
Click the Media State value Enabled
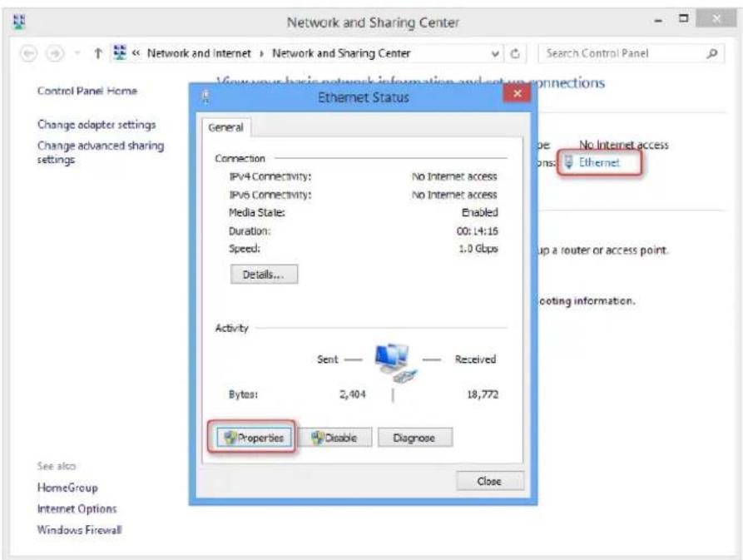[x=479, y=213]
